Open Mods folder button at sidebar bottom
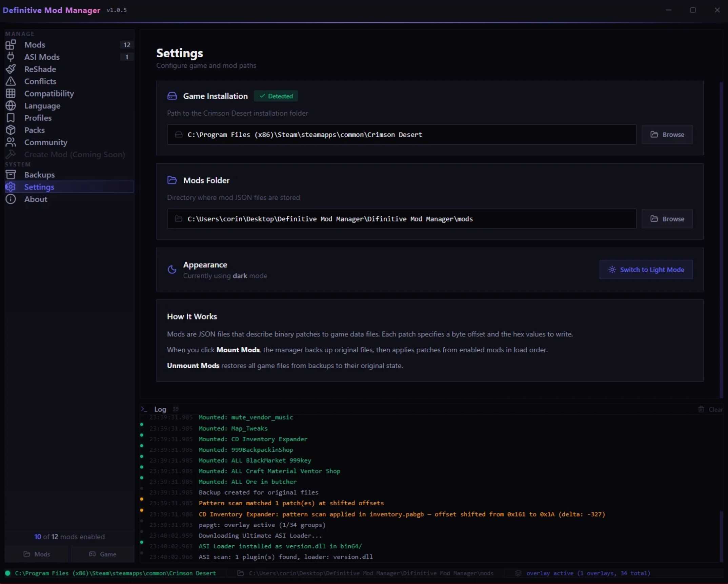The width and height of the screenshot is (728, 584). [x=37, y=554]
